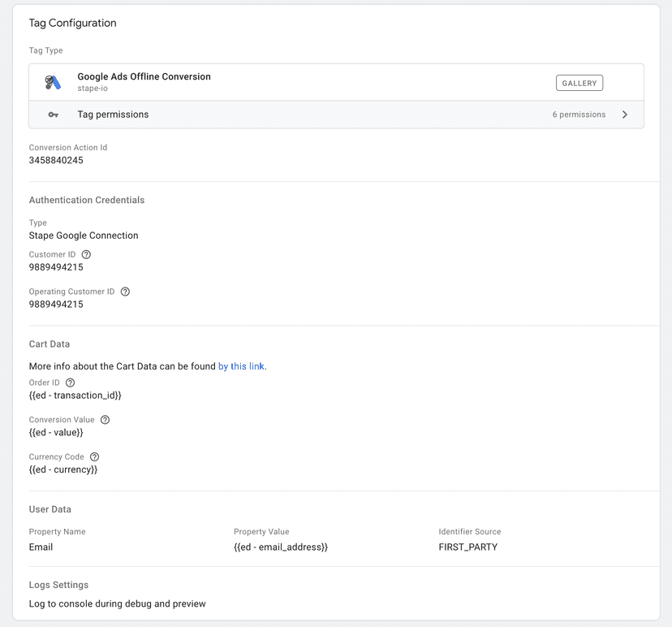Select the Email property name under User Data
This screenshot has width=672, height=627.
coord(41,547)
